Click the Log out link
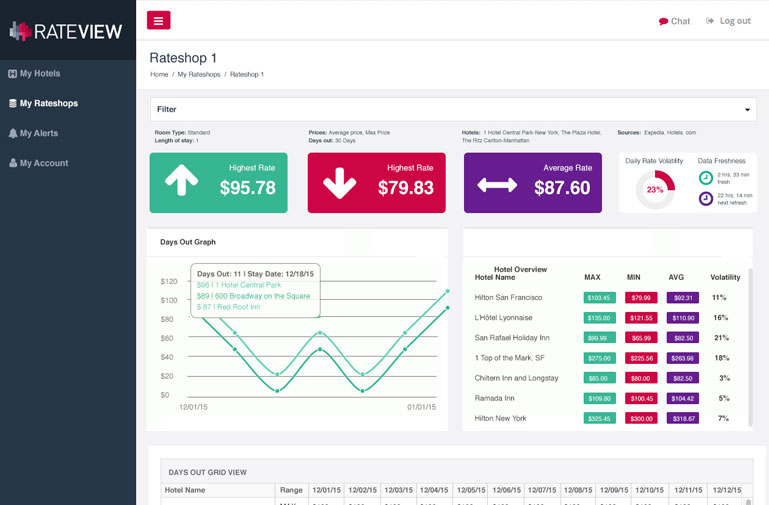 [x=728, y=21]
